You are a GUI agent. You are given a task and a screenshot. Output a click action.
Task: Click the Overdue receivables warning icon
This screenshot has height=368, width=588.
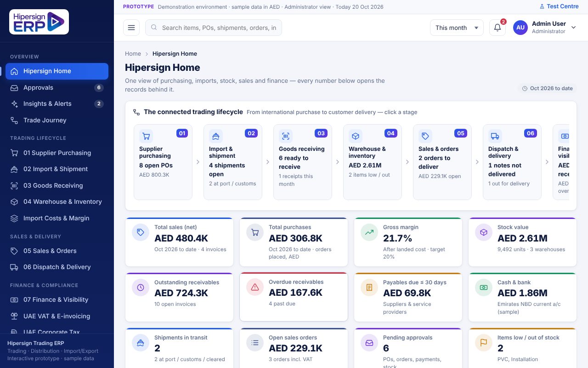click(255, 287)
